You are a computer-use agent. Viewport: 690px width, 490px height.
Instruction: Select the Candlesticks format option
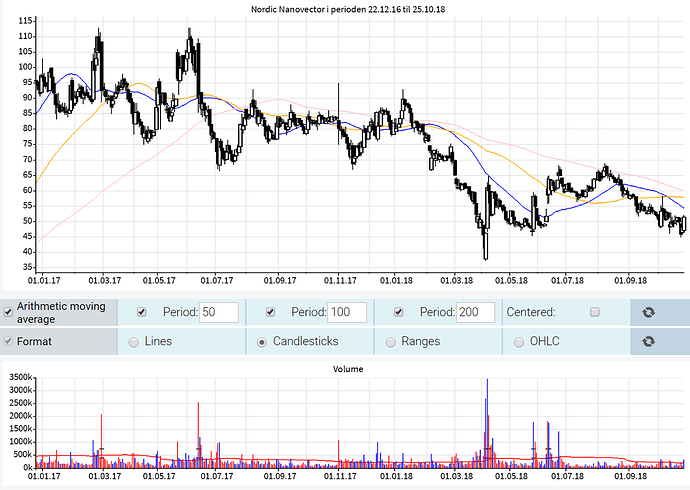[262, 342]
